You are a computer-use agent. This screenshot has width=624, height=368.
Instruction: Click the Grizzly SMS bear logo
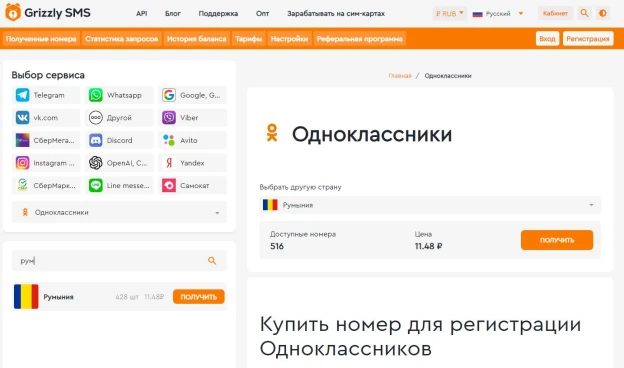click(13, 13)
